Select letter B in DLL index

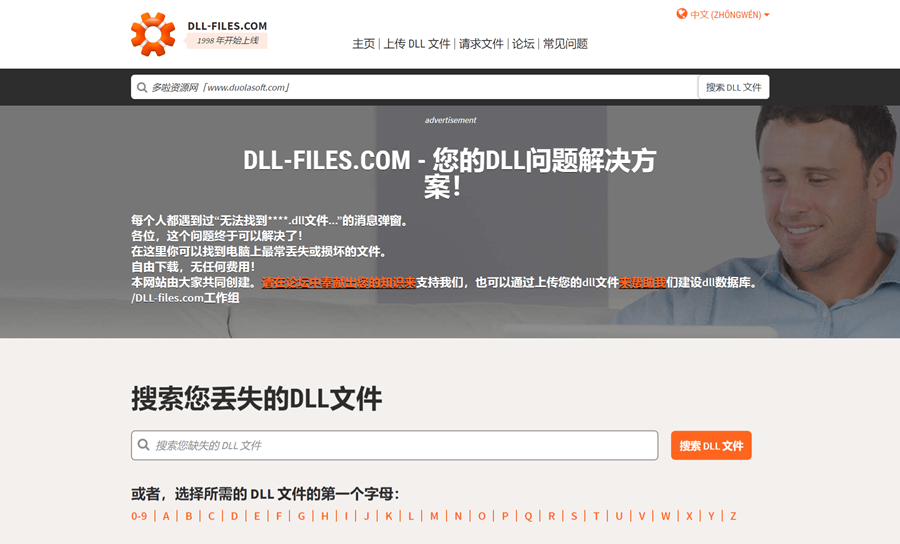coord(188,516)
